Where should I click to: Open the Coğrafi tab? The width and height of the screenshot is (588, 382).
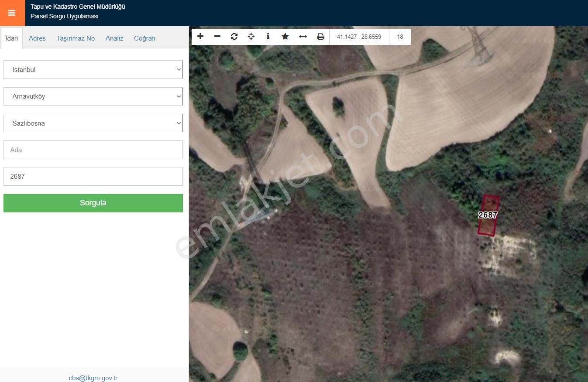point(144,38)
